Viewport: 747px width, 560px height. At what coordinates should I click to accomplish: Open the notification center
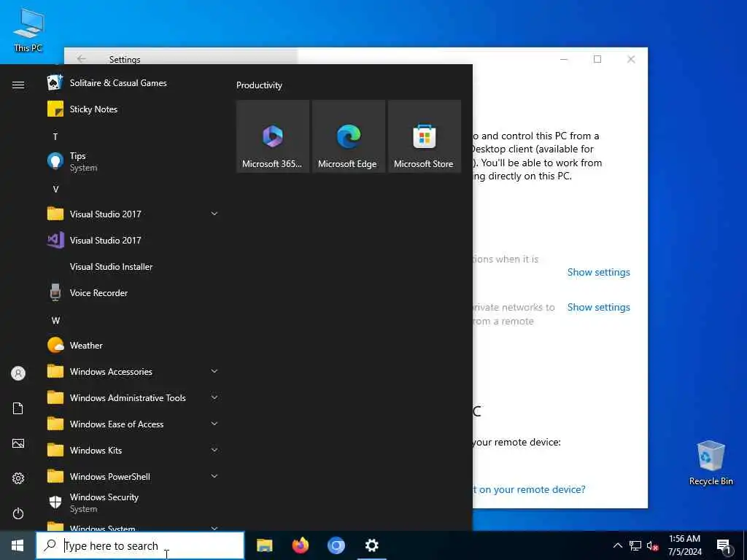click(724, 545)
